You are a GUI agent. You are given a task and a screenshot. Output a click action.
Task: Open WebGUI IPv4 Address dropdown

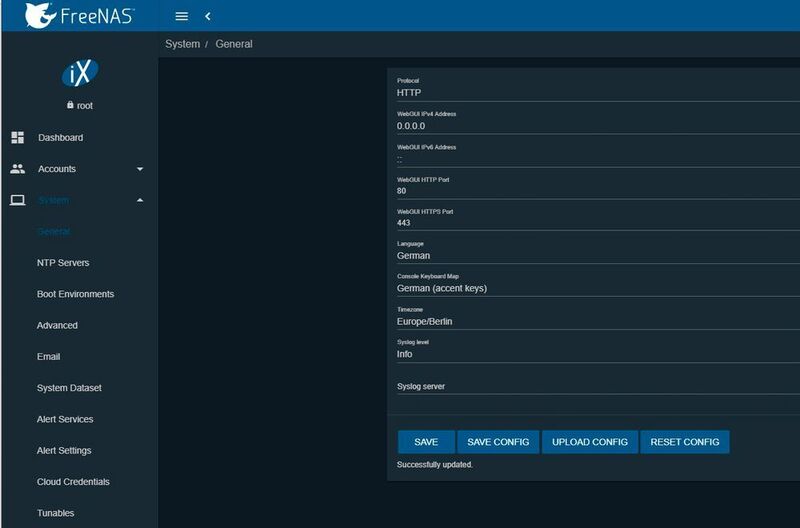coord(598,126)
